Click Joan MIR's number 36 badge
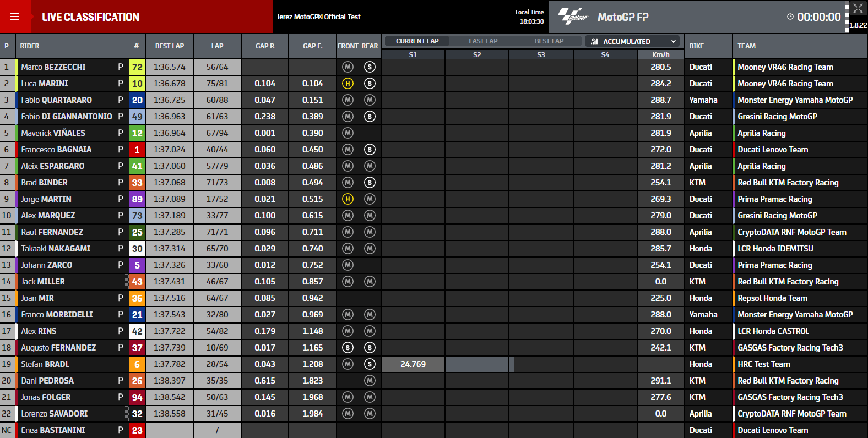Viewport: 868px width, 438px height. (137, 298)
